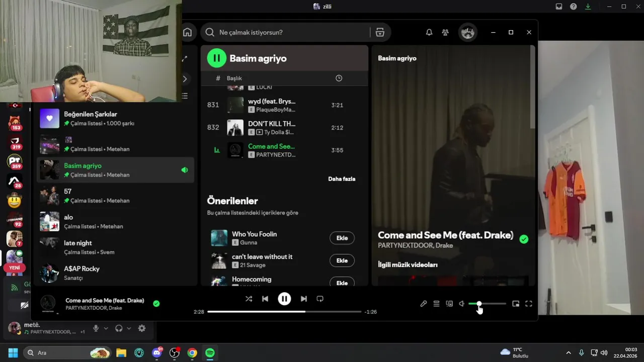Expand library with arrow icon
This screenshot has width=644, height=362.
(x=185, y=79)
